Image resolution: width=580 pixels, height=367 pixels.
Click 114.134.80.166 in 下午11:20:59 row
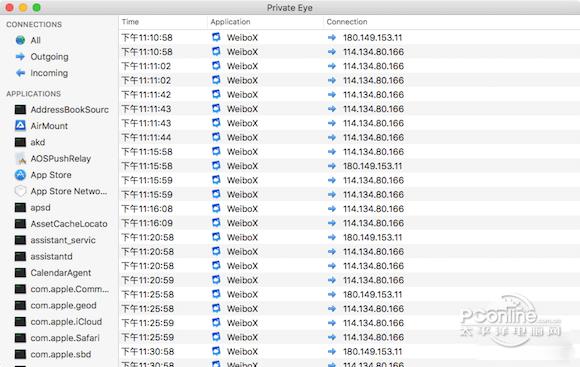(x=373, y=280)
